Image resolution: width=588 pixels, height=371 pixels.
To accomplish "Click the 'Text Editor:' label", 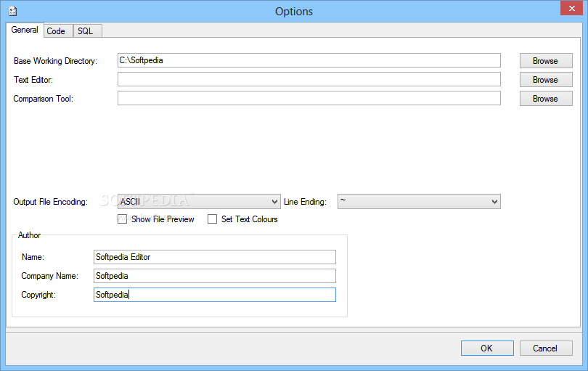I will [x=33, y=80].
